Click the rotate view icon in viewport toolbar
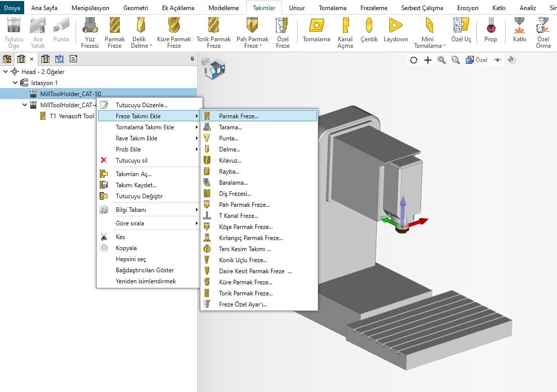Viewport: 557px width, 392px height. [x=413, y=60]
